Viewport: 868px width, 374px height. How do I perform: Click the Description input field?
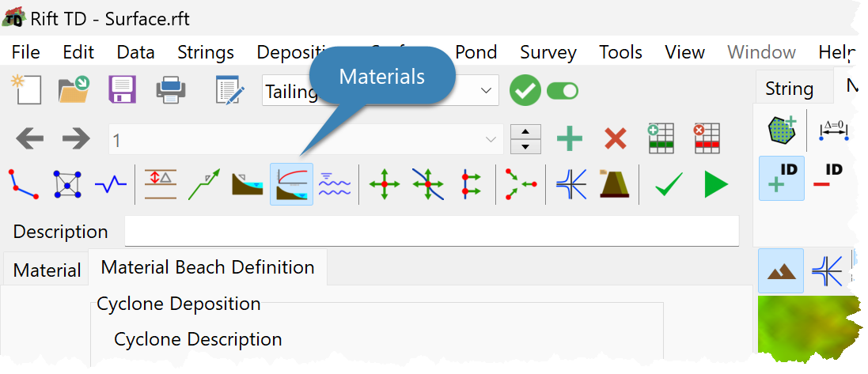(431, 232)
